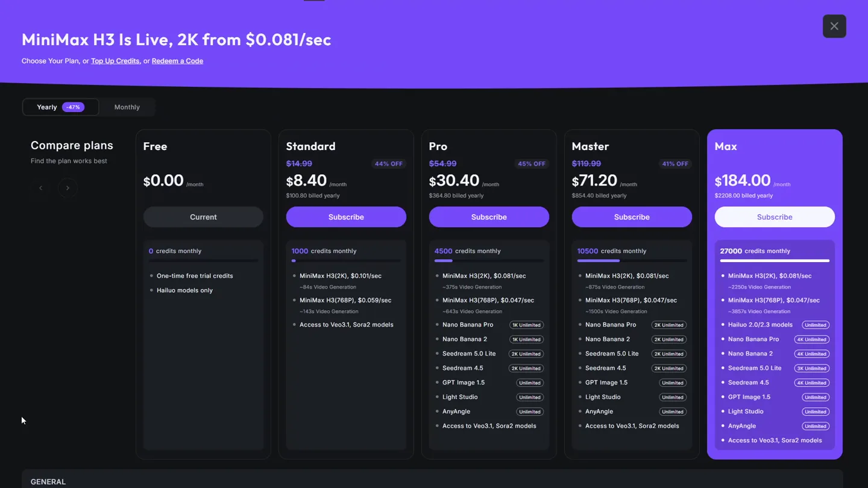Click "10500 credits monthly" in Master plan
Image resolution: width=868 pixels, height=488 pixels.
coord(612,251)
